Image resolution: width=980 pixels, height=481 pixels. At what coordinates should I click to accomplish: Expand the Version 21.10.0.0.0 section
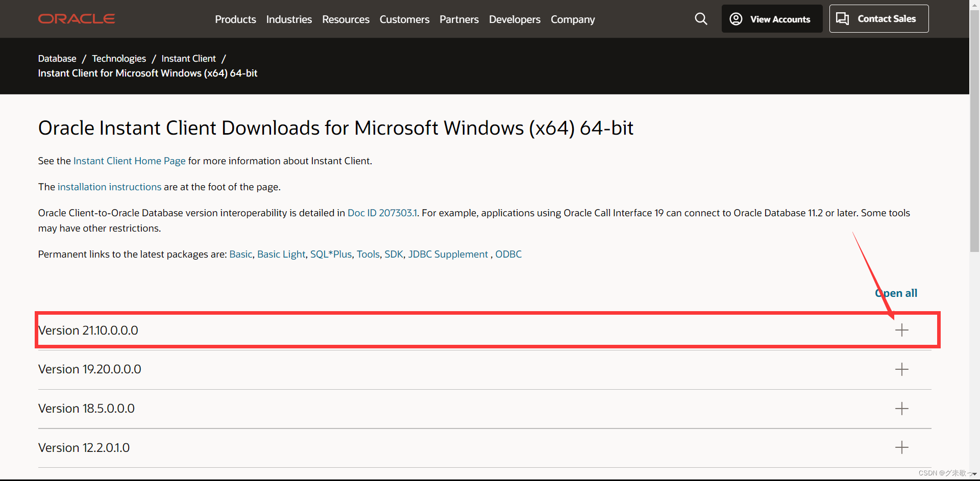tap(902, 330)
